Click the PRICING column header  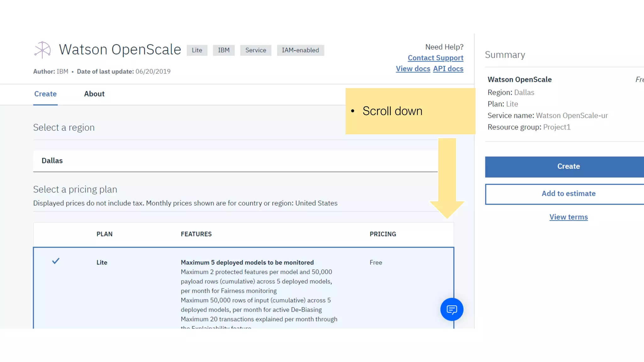[x=383, y=234]
